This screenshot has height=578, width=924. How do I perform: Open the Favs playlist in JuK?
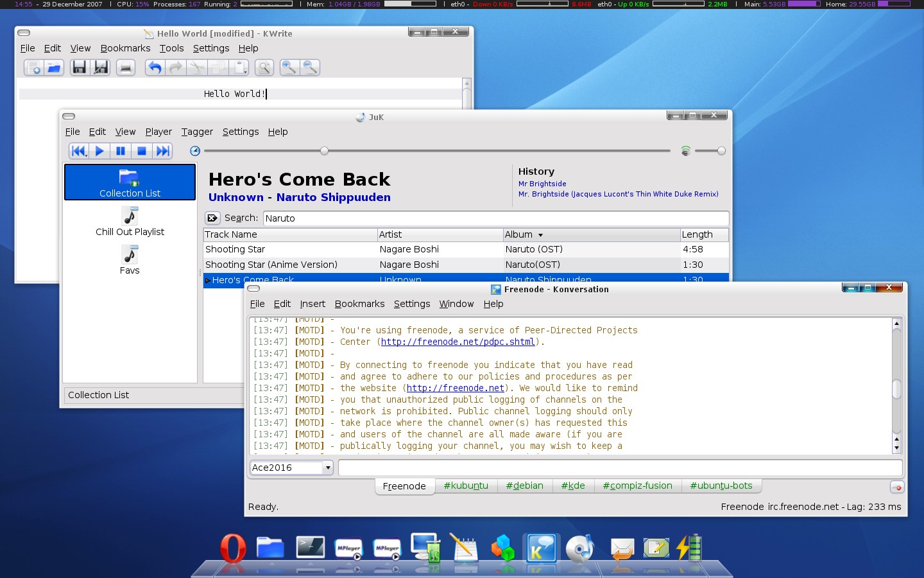click(x=130, y=260)
